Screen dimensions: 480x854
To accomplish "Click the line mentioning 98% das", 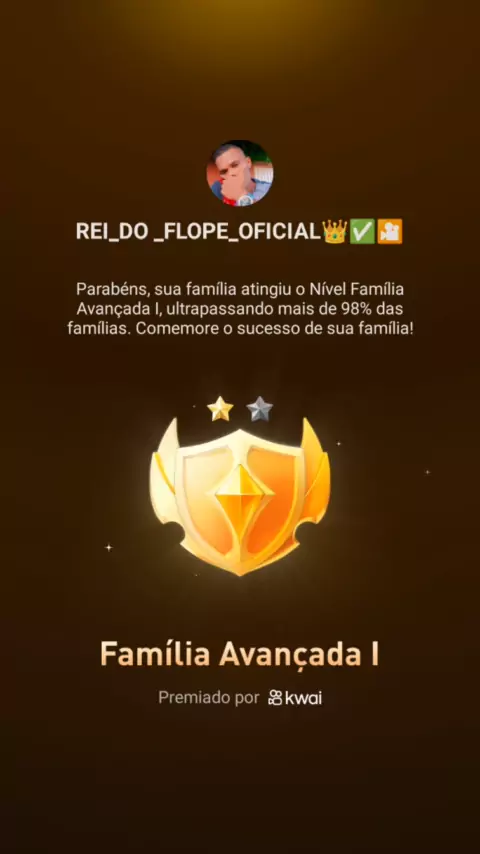I will (x=240, y=309).
